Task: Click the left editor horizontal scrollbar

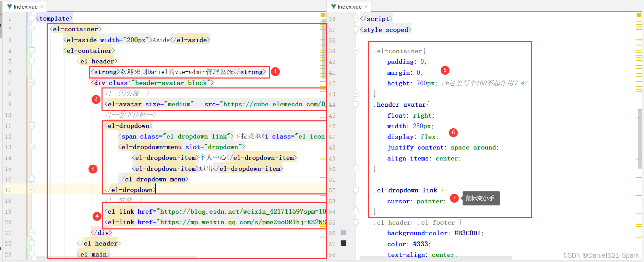Action: 117,257
